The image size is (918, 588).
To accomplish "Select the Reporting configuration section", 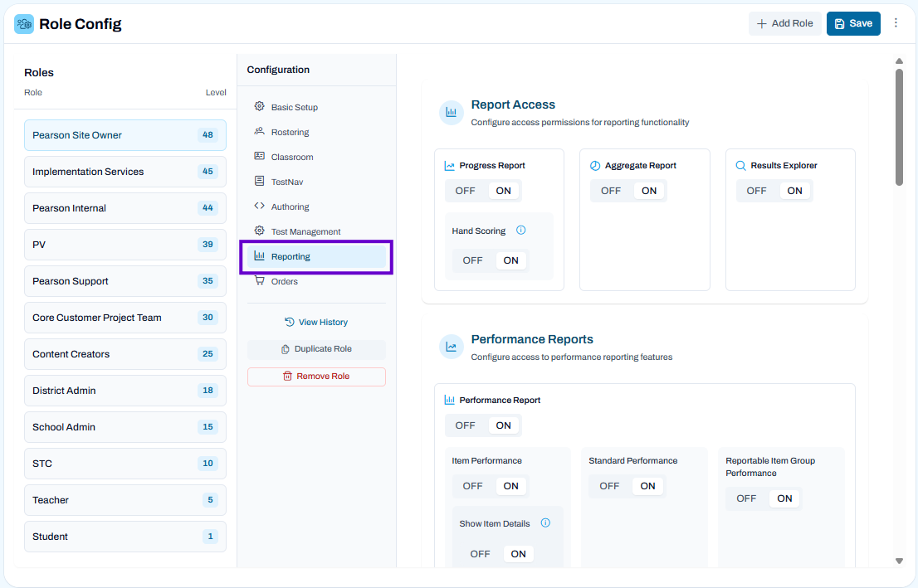I will coord(317,256).
